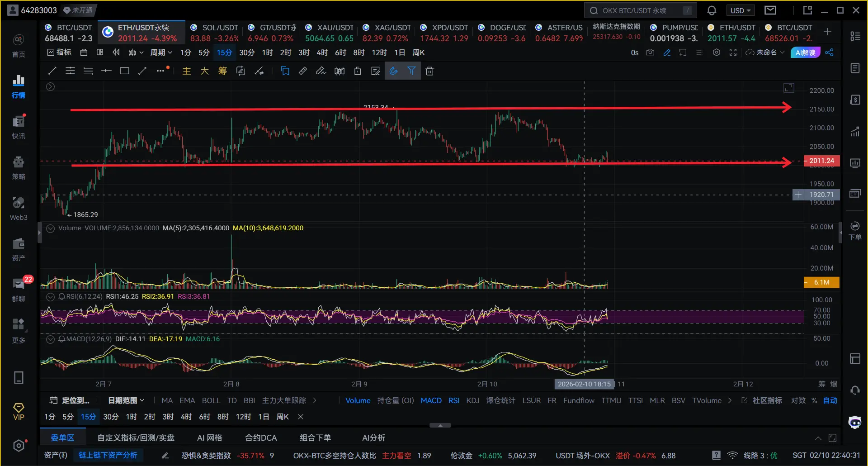The height and width of the screenshot is (466, 868).
Task: Enter fullscreen chart mode from top toolbar
Action: [733, 52]
